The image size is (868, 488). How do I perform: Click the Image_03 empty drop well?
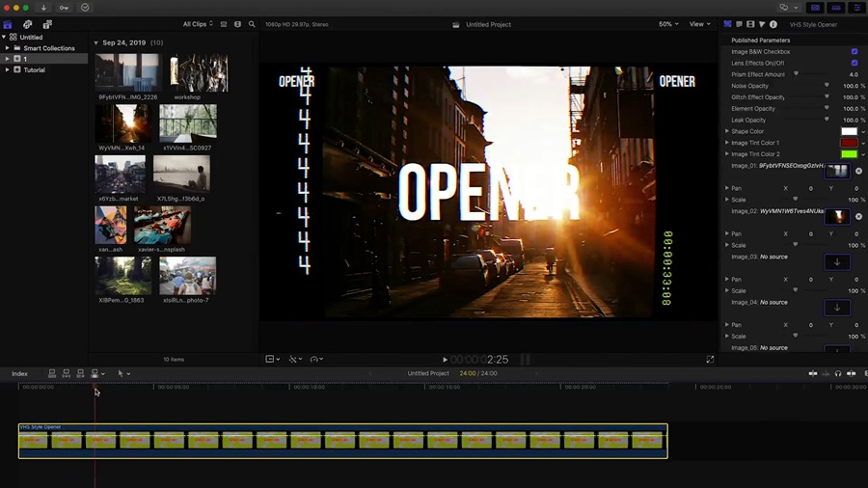coord(837,262)
